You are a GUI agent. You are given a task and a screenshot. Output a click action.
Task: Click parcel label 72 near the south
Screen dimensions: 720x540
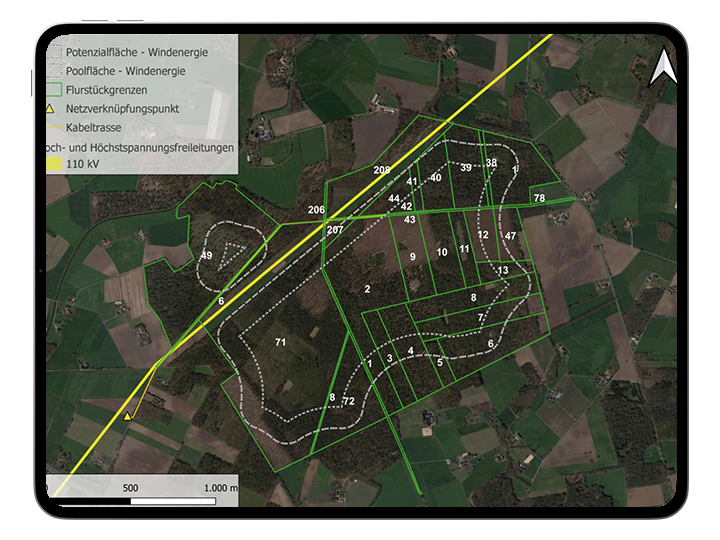[349, 401]
